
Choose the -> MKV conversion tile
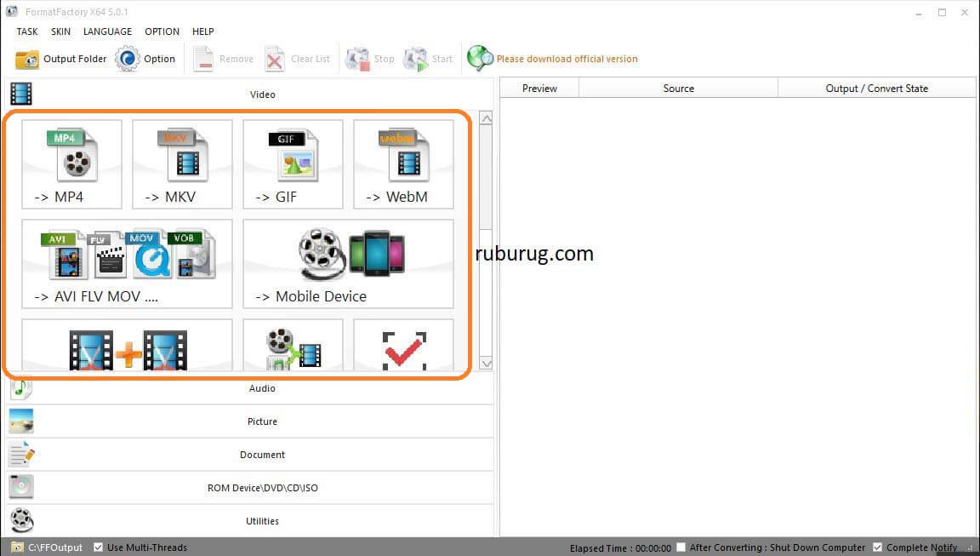click(x=183, y=163)
